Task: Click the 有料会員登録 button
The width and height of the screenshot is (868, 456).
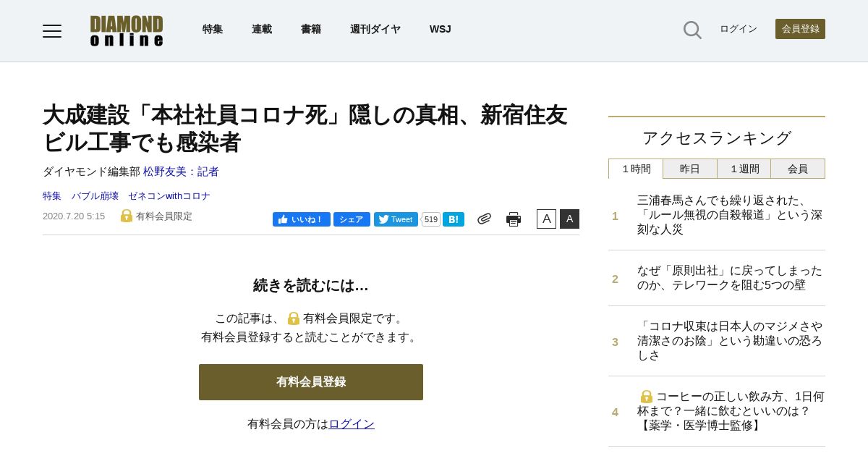Action: [x=311, y=382]
